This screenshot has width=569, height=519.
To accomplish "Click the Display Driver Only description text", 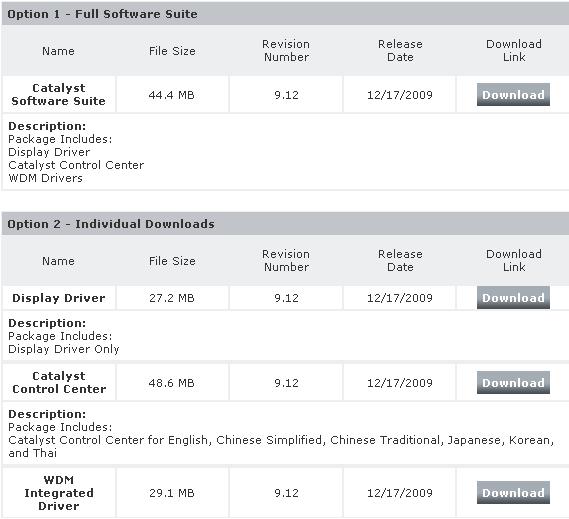I will click(64, 349).
